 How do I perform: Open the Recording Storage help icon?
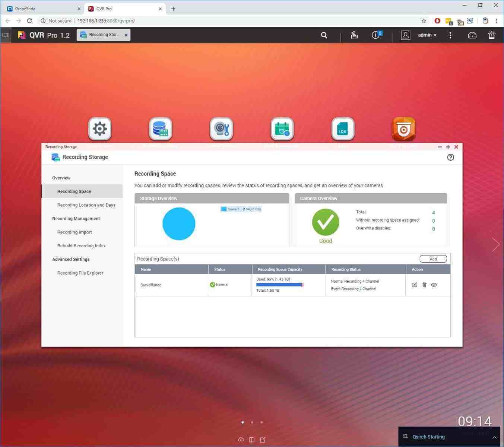click(x=450, y=157)
